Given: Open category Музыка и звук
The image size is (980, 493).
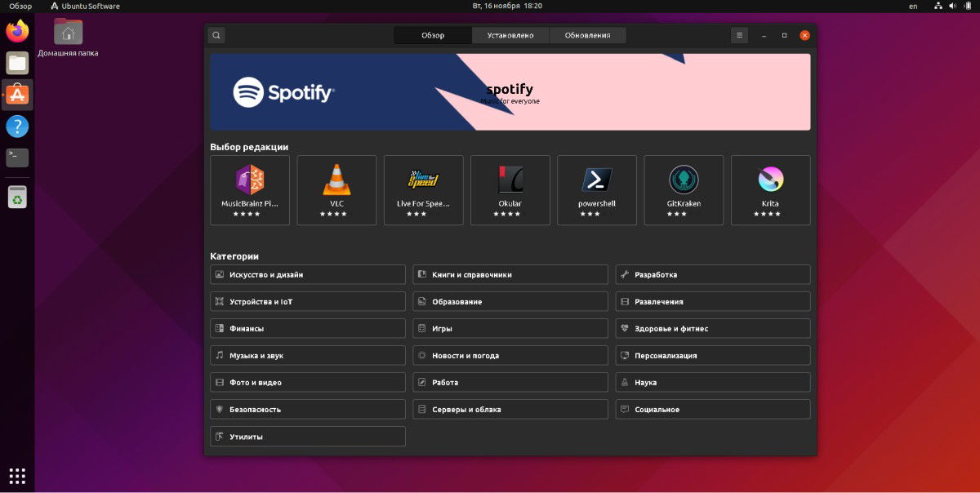Looking at the screenshot, I should [x=307, y=355].
